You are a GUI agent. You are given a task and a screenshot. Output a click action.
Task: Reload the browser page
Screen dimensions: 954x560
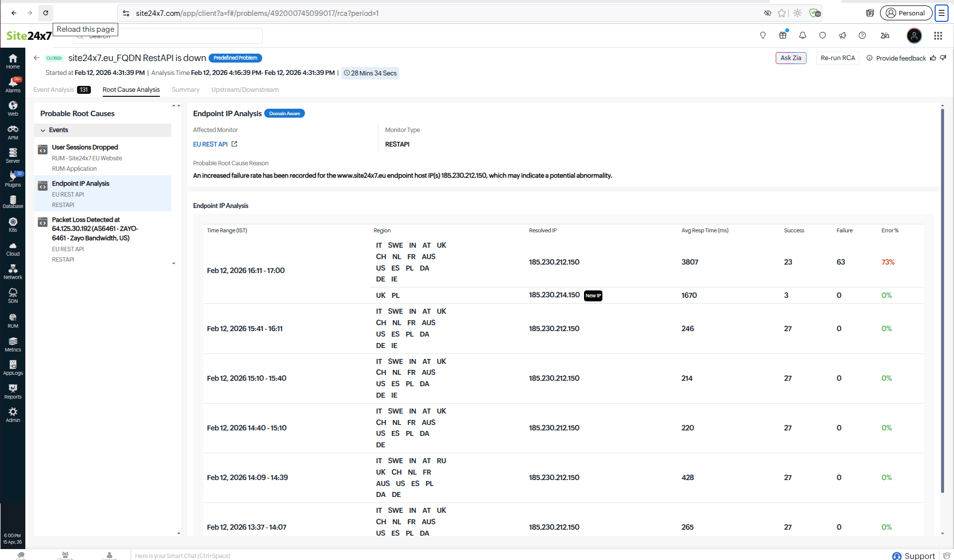tap(46, 13)
